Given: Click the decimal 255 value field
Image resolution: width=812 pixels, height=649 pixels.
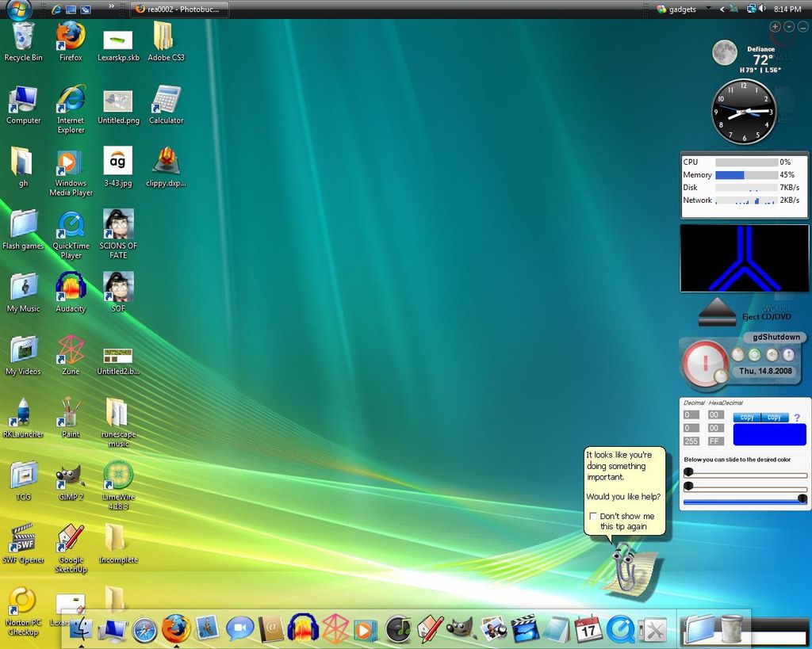Looking at the screenshot, I should (691, 441).
